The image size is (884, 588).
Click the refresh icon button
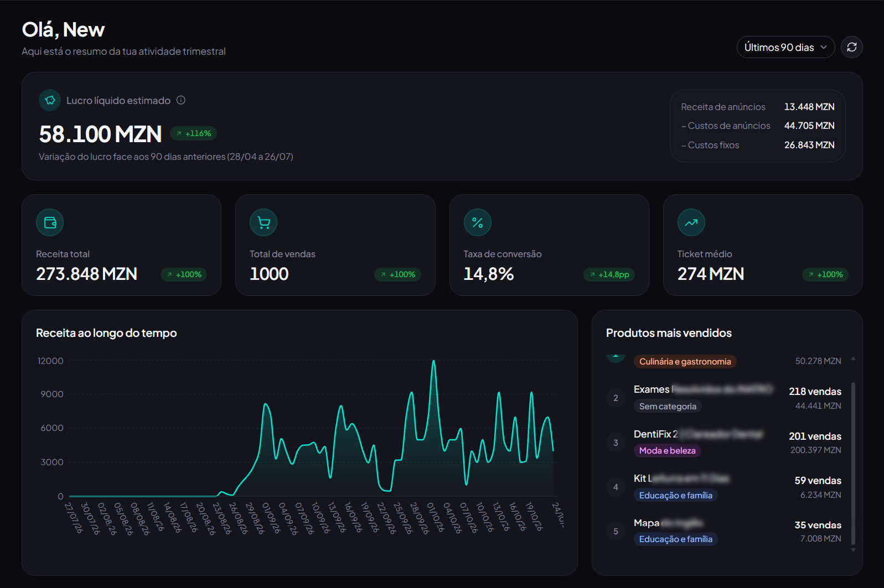(x=851, y=47)
